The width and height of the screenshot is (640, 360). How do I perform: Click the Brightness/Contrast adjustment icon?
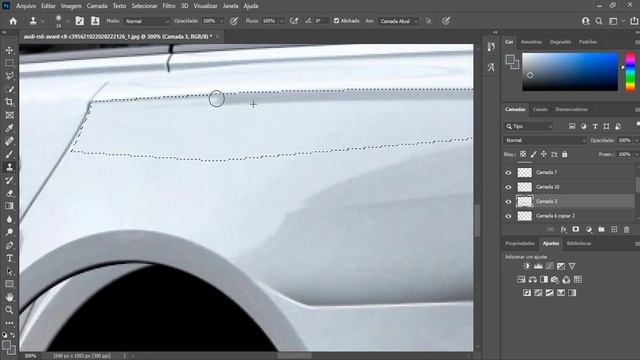coord(527,266)
